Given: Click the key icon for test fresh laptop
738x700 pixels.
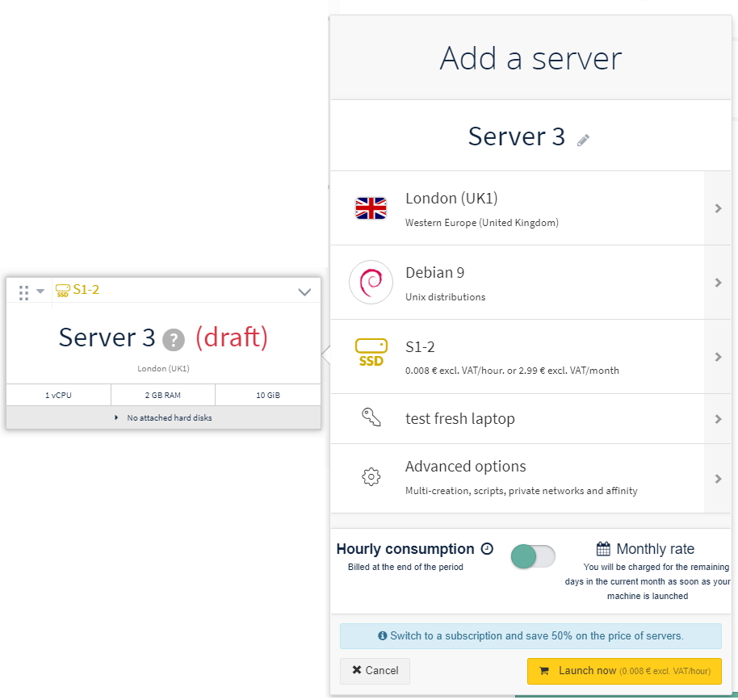Looking at the screenshot, I should click(371, 418).
